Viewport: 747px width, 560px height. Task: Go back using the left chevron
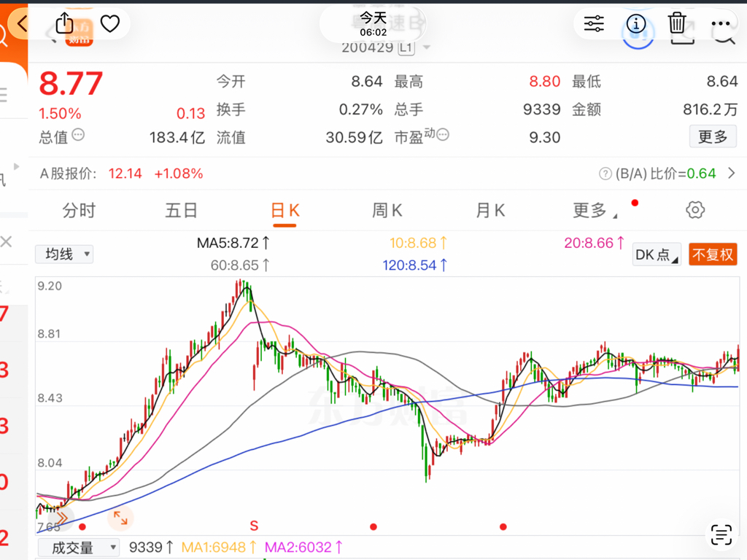click(22, 24)
